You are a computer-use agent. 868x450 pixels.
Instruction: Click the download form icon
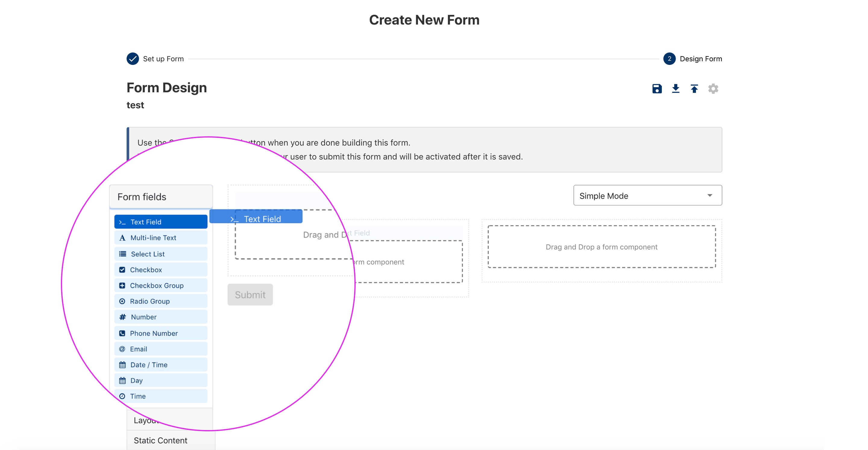[x=676, y=89]
